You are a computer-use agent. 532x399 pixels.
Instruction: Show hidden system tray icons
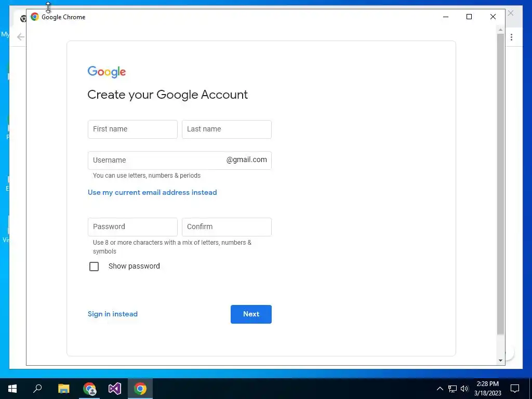pos(440,389)
